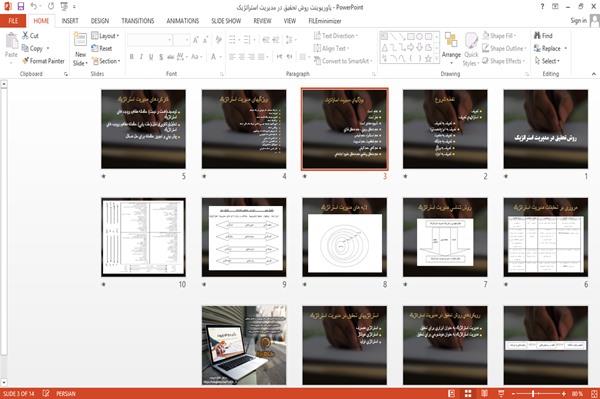
Task: Click Cut in the Clipboard group
Action: 31,36
